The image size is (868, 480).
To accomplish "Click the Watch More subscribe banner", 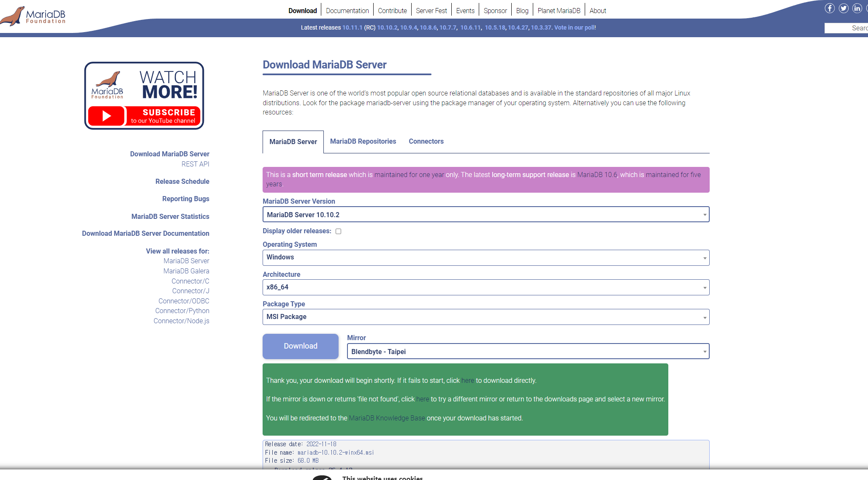I will tap(144, 95).
